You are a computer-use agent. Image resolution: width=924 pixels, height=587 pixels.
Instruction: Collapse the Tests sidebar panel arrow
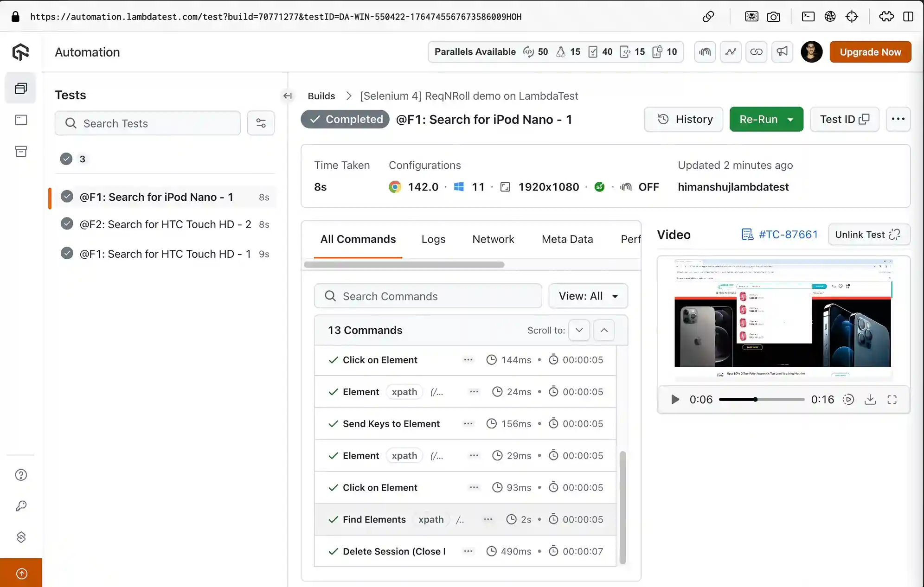[288, 96]
